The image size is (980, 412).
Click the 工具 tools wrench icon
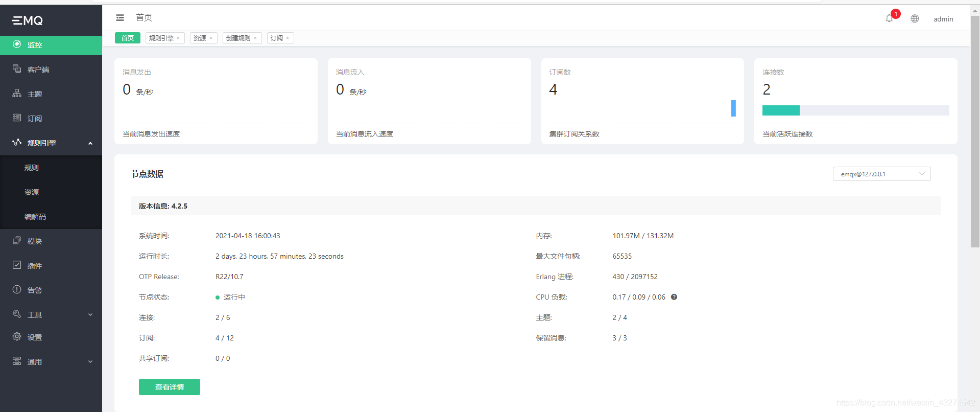click(17, 314)
